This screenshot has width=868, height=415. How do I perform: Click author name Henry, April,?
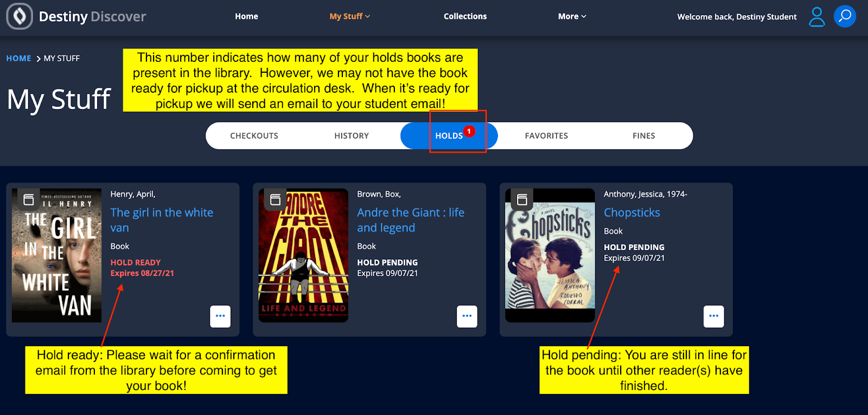[133, 194]
